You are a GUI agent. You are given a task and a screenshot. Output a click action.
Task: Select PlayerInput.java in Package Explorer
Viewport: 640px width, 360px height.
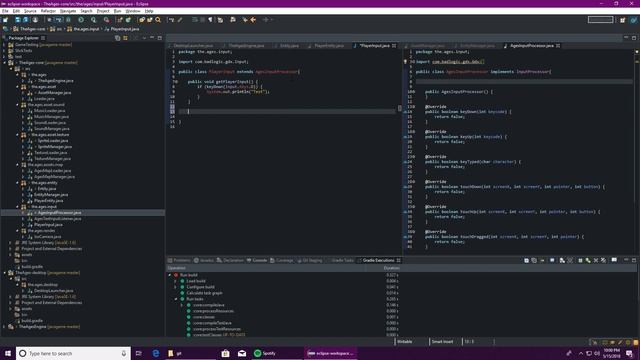point(48,225)
